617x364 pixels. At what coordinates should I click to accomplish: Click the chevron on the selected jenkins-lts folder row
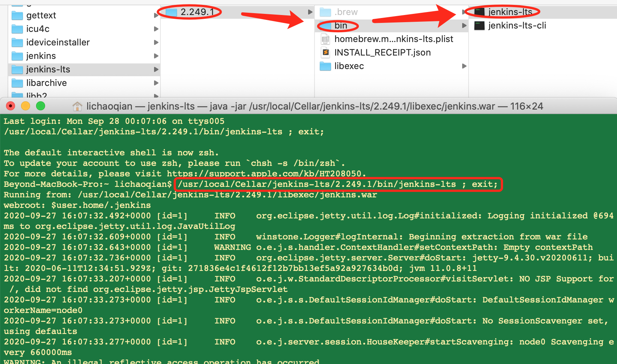156,69
